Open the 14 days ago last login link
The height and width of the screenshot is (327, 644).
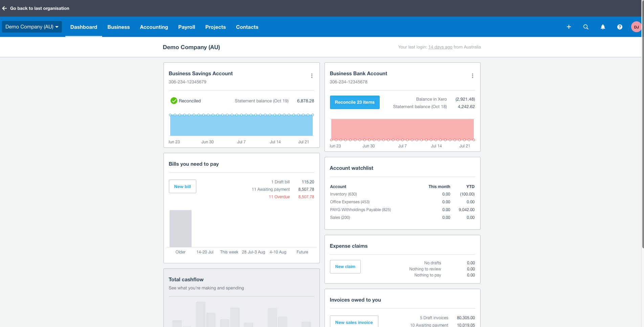coord(440,47)
